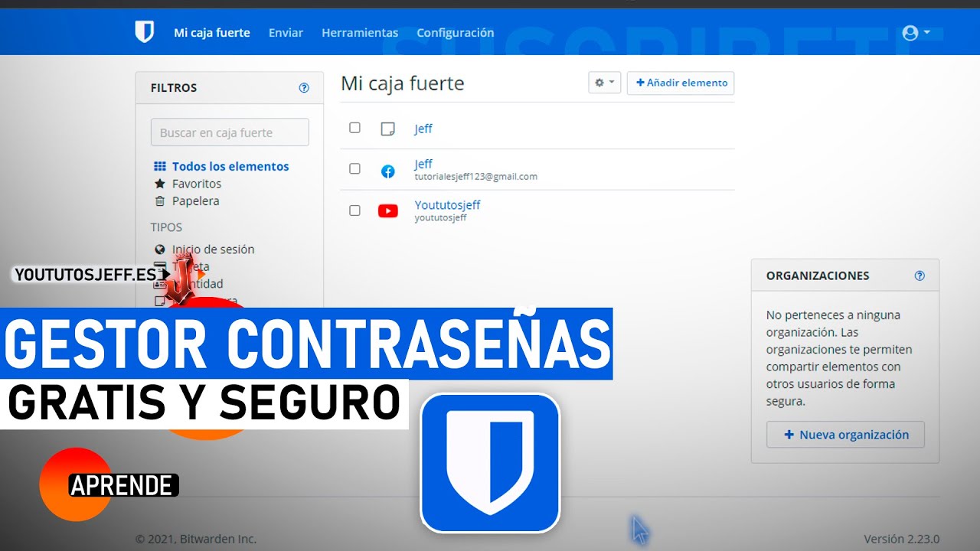Click the Filtros help icon
980x551 pixels.
click(x=304, y=88)
